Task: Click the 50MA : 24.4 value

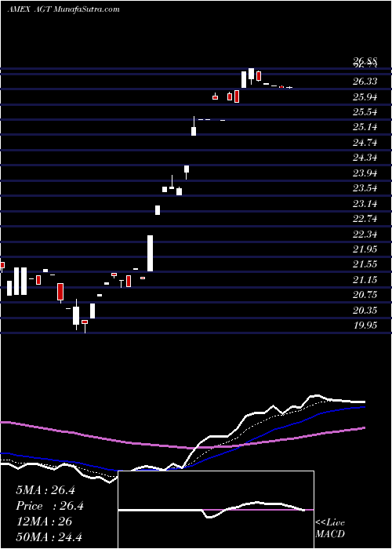Action: 49,536
